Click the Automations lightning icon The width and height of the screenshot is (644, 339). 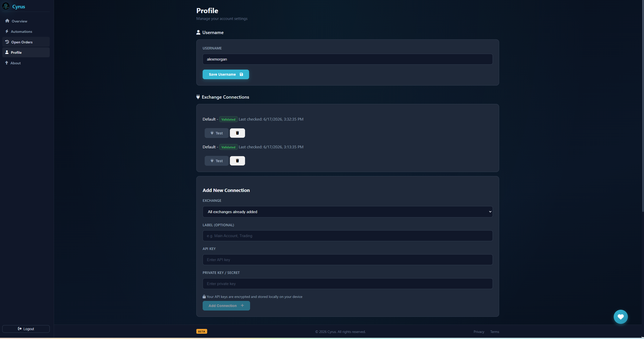click(7, 31)
